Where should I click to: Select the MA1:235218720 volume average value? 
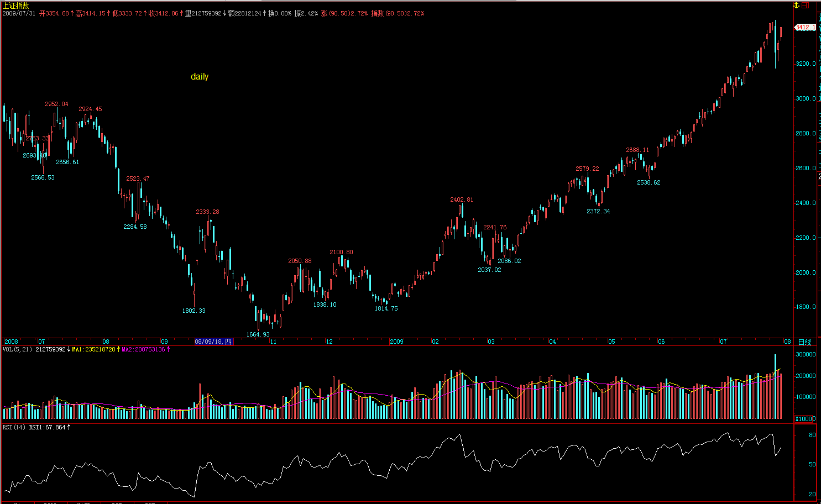93,349
